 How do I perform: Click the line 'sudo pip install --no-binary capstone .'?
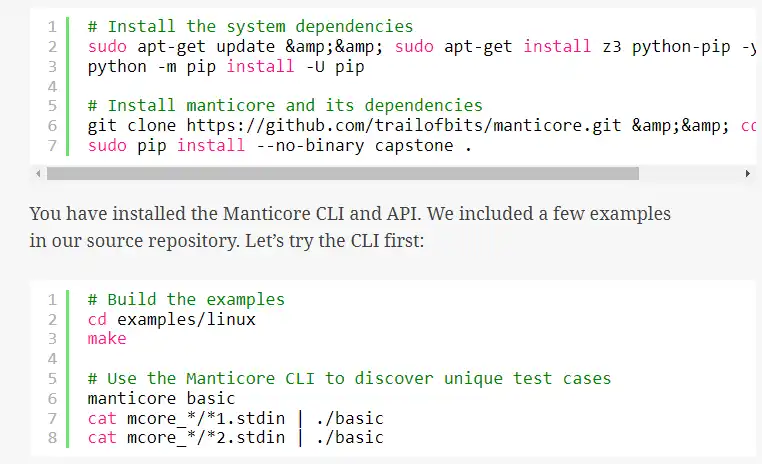click(x=279, y=145)
